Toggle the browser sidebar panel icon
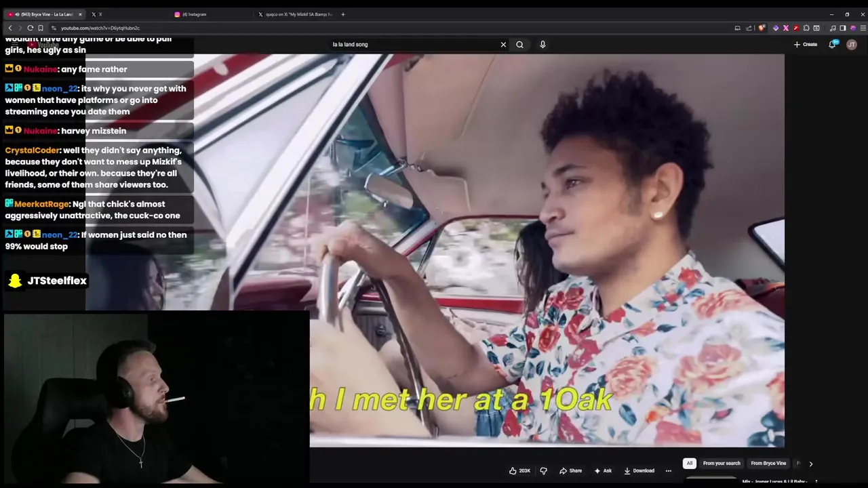 coord(842,28)
